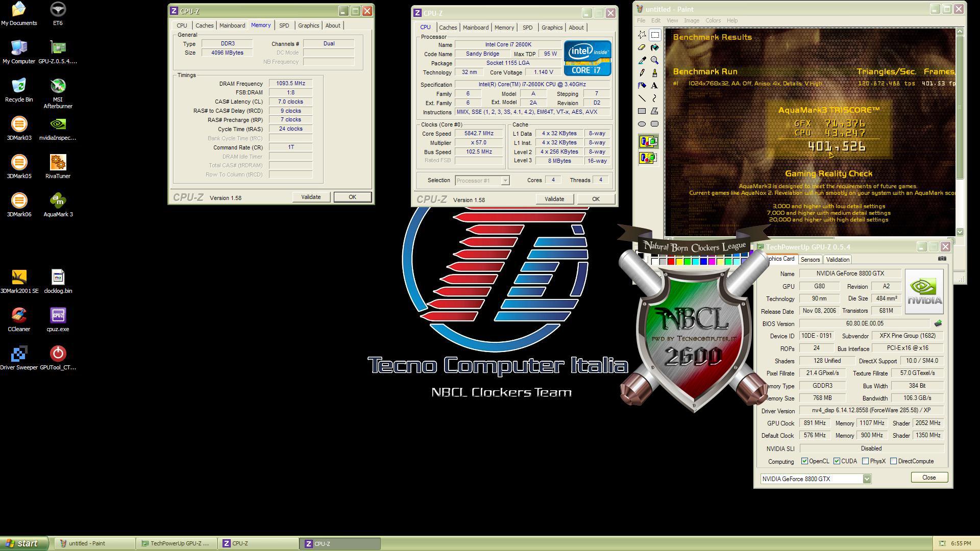Choose the Fill With Color bucket tool
The height and width of the screenshot is (551, 980).
[x=655, y=47]
